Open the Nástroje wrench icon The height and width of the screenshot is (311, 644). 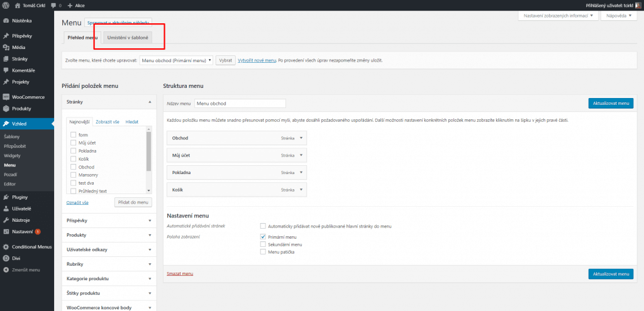coord(6,220)
